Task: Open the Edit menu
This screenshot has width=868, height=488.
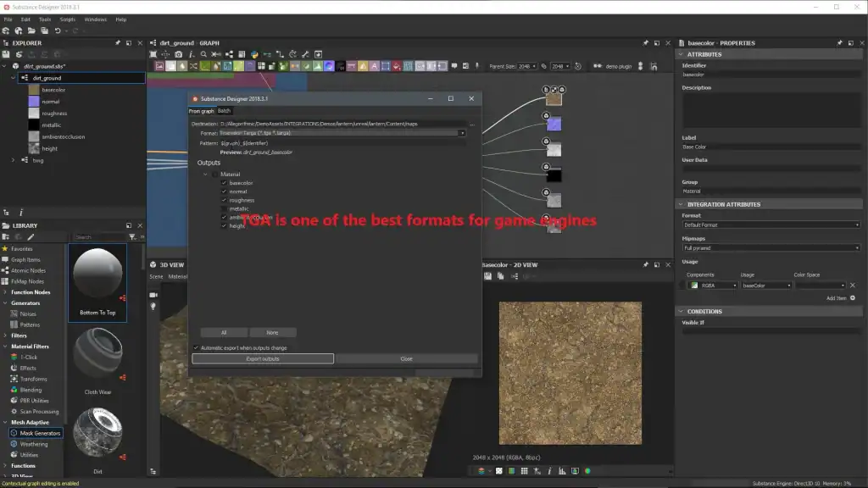Action: pos(25,19)
